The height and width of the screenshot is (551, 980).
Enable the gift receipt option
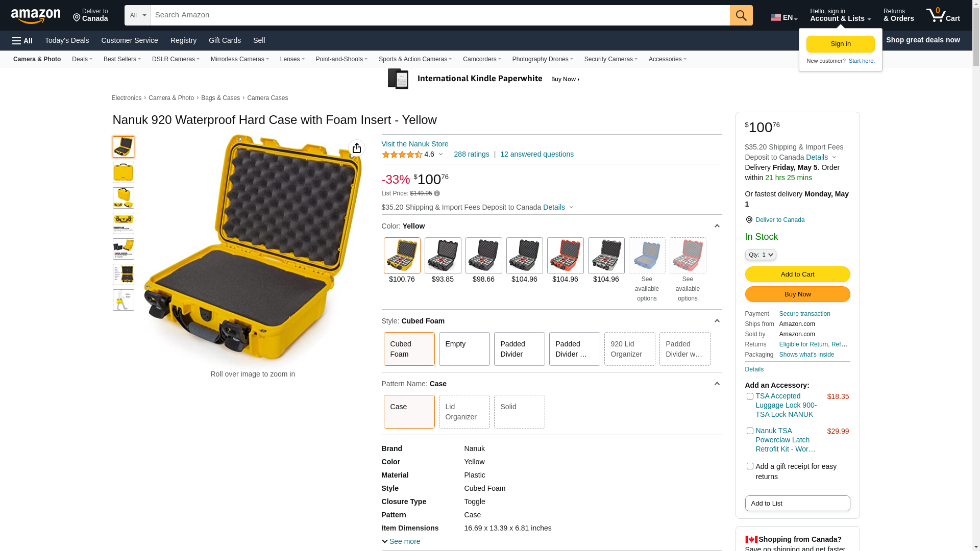750,466
